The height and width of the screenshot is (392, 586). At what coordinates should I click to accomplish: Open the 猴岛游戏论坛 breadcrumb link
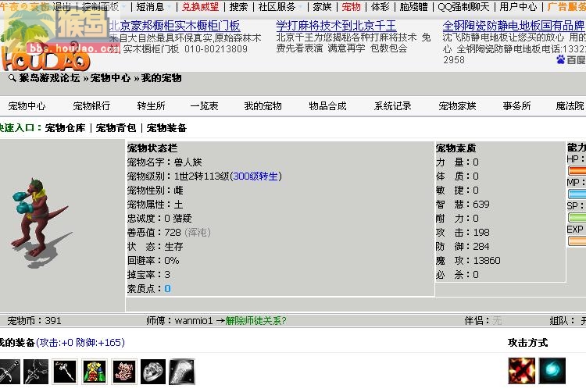(50, 78)
